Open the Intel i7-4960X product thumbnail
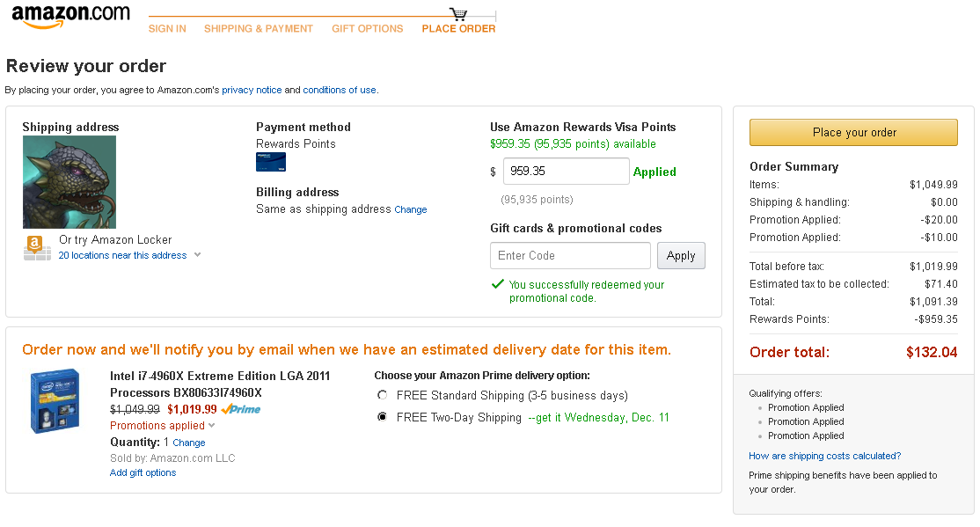The image size is (980, 527). [x=55, y=401]
